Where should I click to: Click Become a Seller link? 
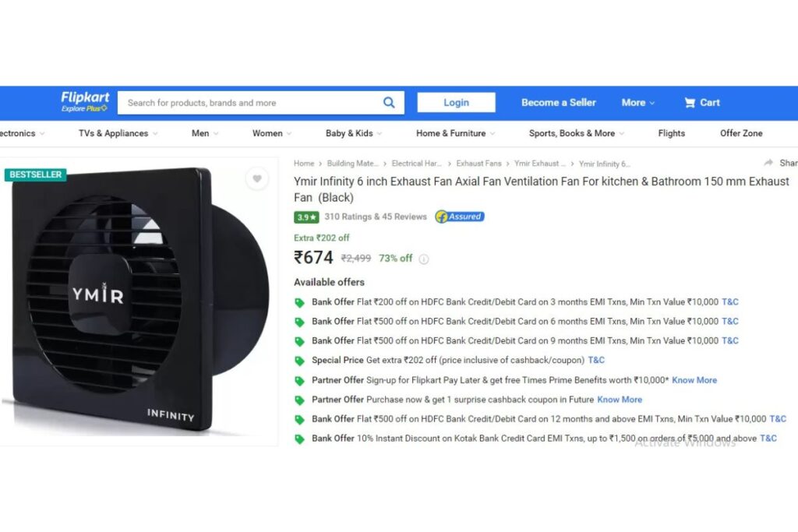point(558,103)
